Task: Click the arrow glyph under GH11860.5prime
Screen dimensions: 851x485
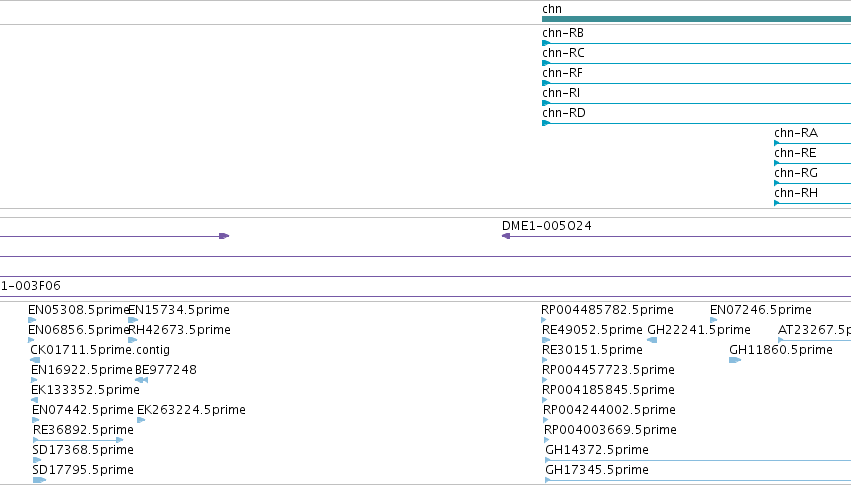Action: (x=735, y=360)
